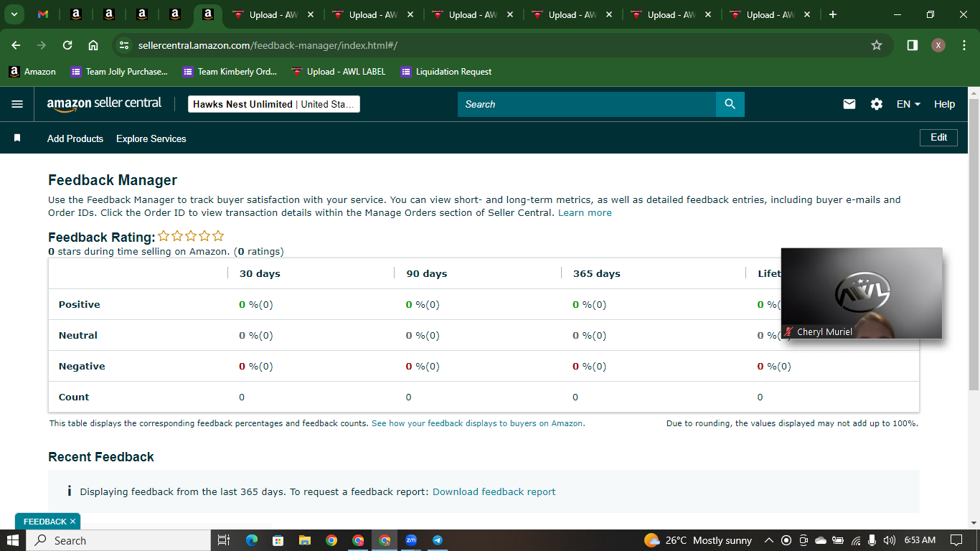Viewport: 980px width, 551px height.
Task: Click the Windows taskbar Search box
Action: [118, 540]
